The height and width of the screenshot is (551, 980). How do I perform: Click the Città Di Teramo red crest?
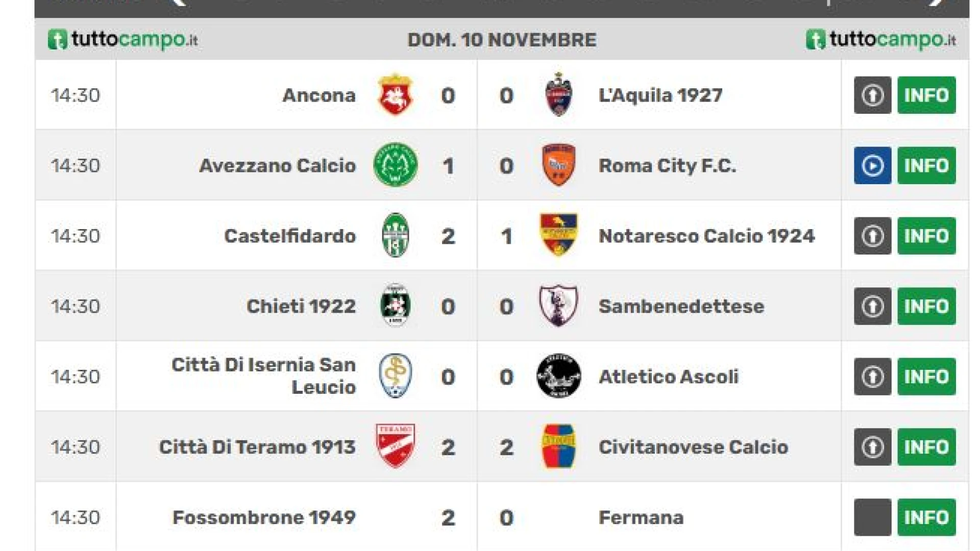pyautogui.click(x=396, y=446)
